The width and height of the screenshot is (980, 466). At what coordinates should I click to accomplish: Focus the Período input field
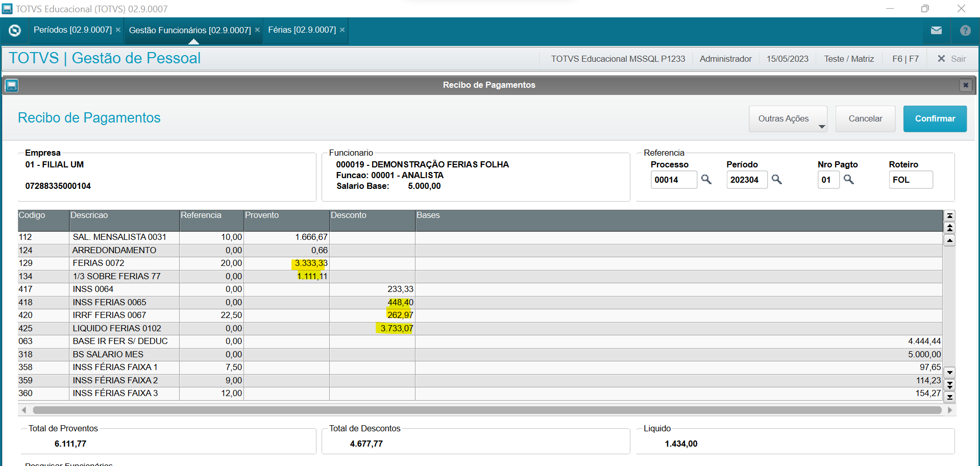[x=747, y=180]
